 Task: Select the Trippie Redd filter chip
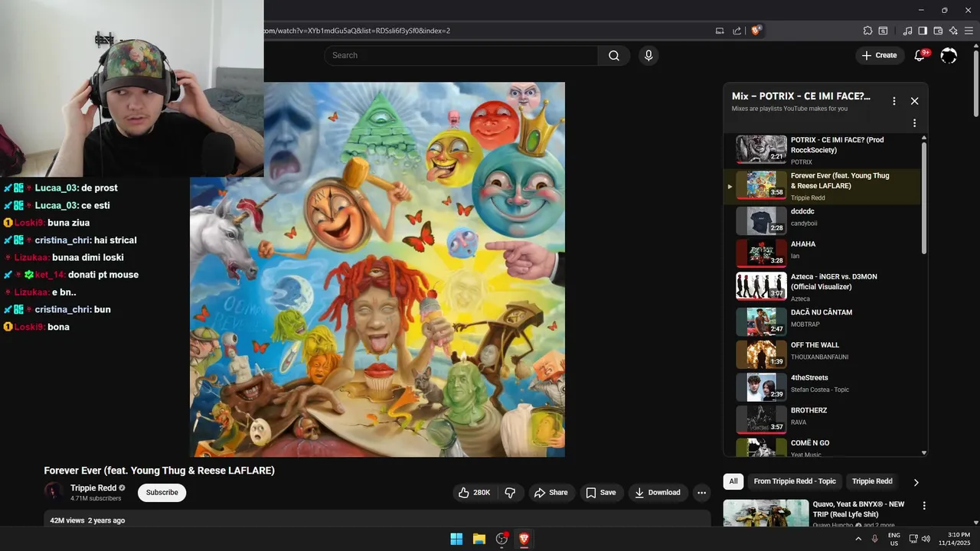tap(872, 481)
